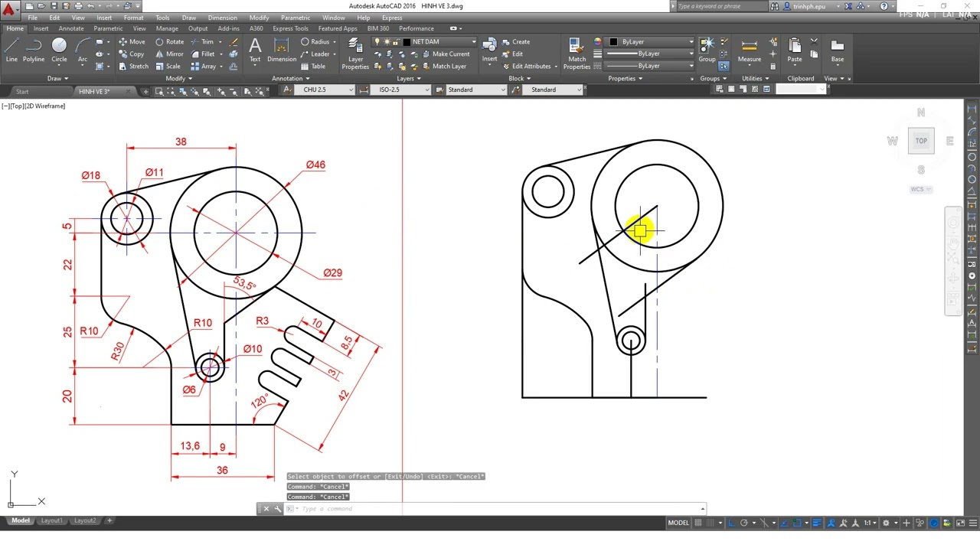Click the Match Properties tool
980x551 pixels.
coord(577,54)
